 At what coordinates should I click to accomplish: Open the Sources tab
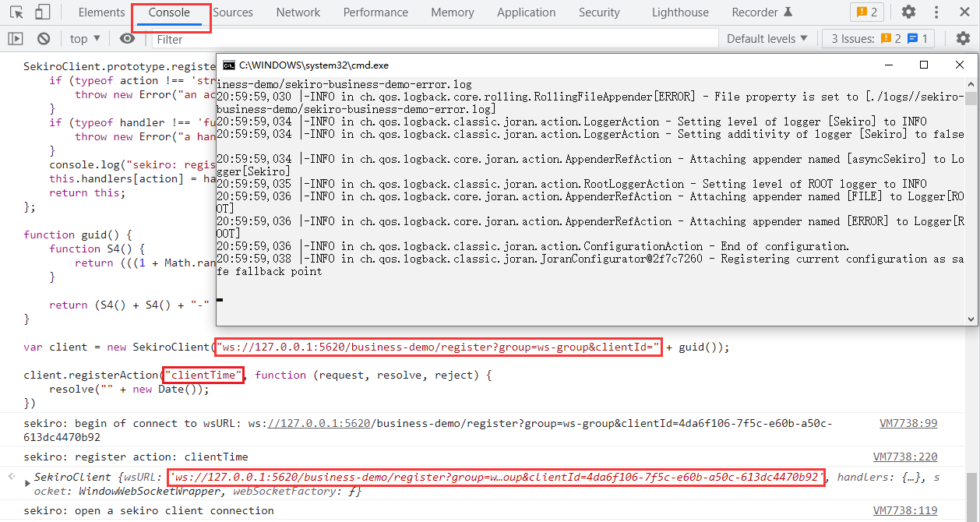pyautogui.click(x=233, y=12)
